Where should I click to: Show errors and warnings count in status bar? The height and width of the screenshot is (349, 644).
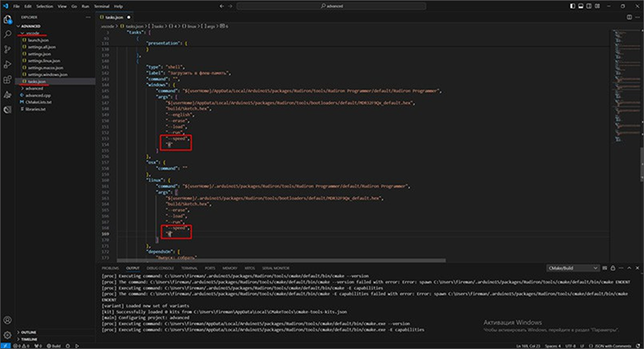point(21,346)
